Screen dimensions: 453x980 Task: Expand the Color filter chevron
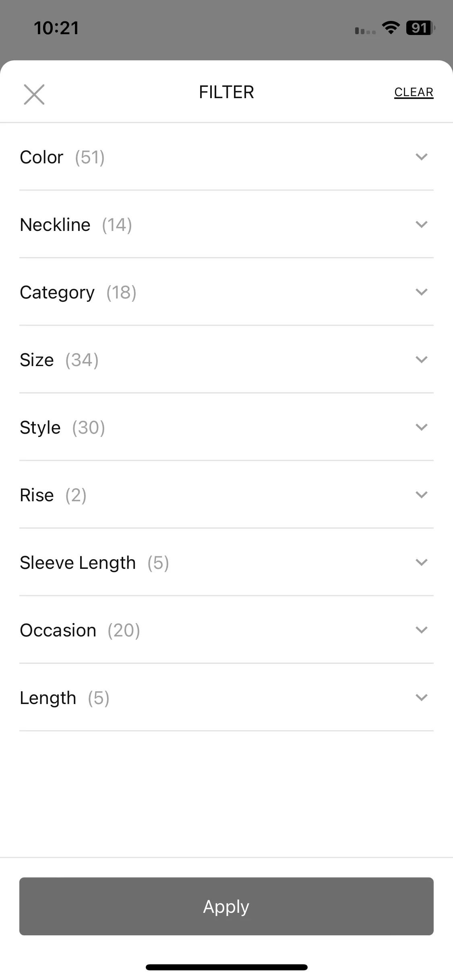point(421,157)
